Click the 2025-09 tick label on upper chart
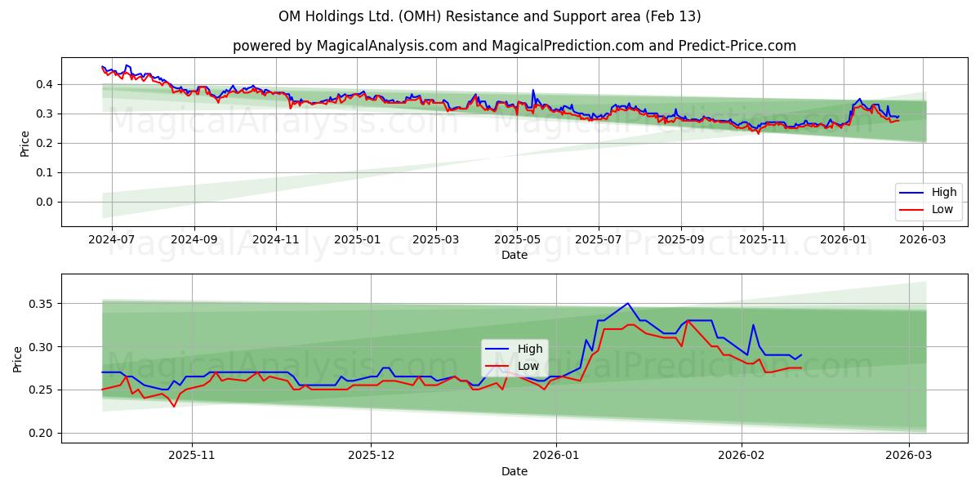 pos(681,240)
